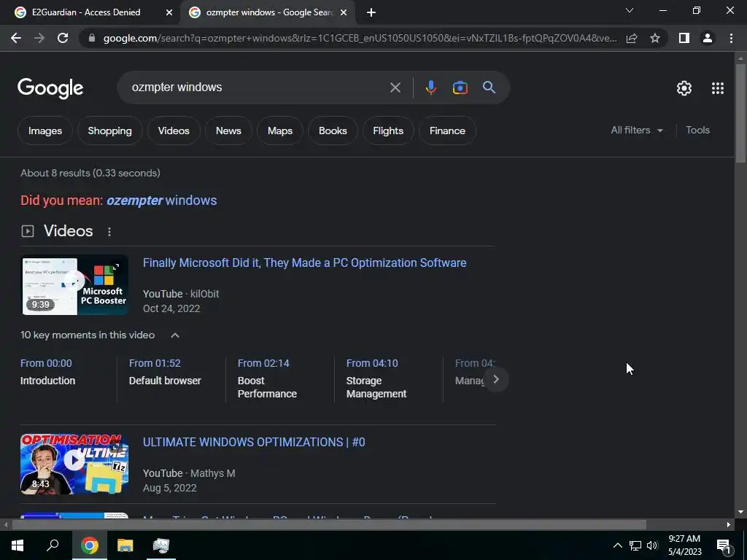This screenshot has width=747, height=560.
Task: Open a new browser tab
Action: [x=371, y=12]
